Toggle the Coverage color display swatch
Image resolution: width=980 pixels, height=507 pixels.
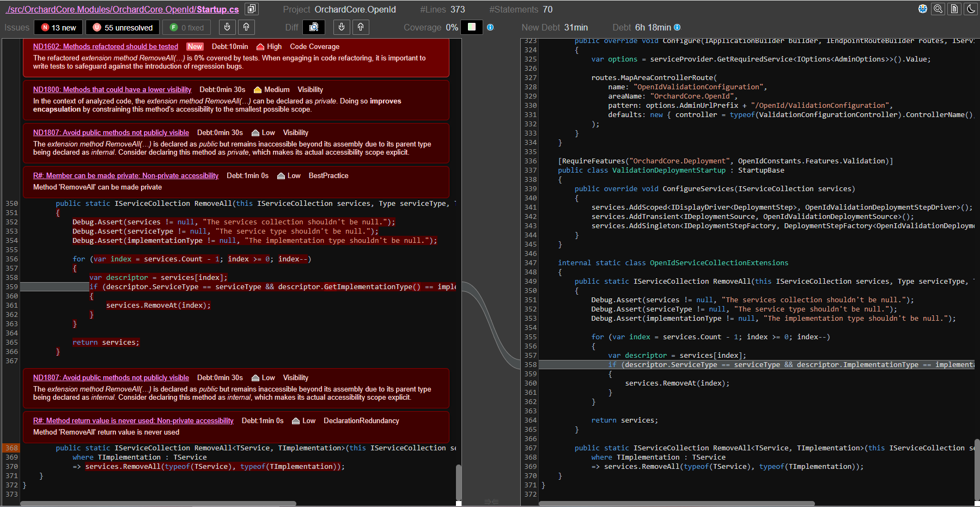[472, 27]
